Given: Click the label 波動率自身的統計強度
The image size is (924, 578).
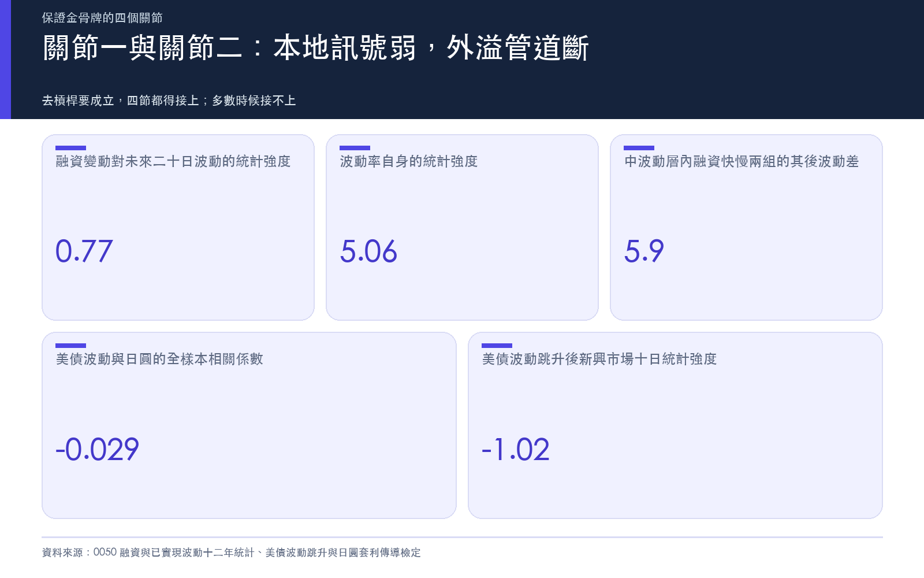Looking at the screenshot, I should point(409,161).
